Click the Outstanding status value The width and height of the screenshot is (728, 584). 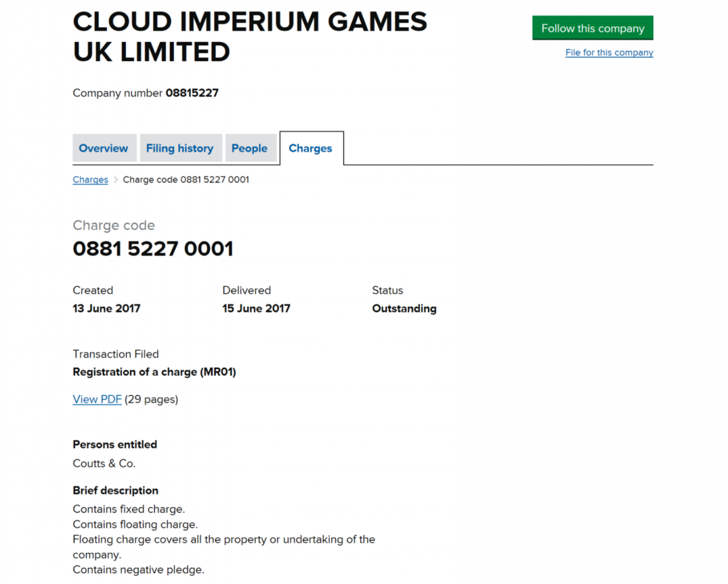[x=404, y=309]
